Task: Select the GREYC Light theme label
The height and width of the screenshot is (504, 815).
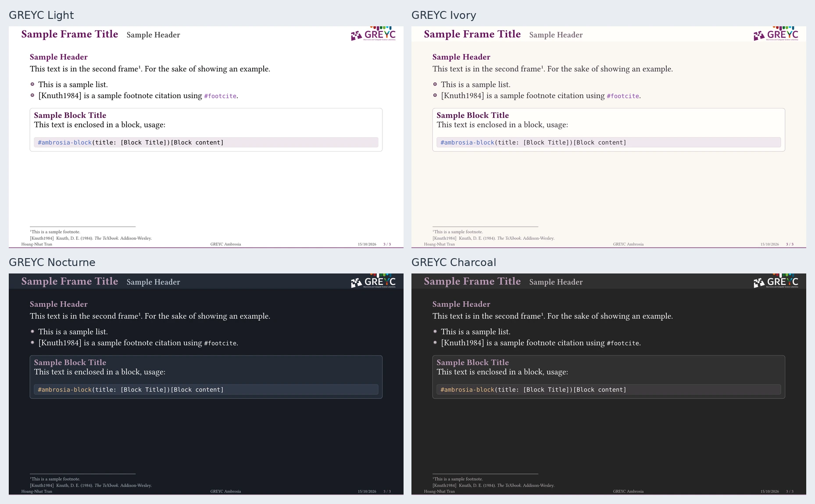Action: click(41, 15)
